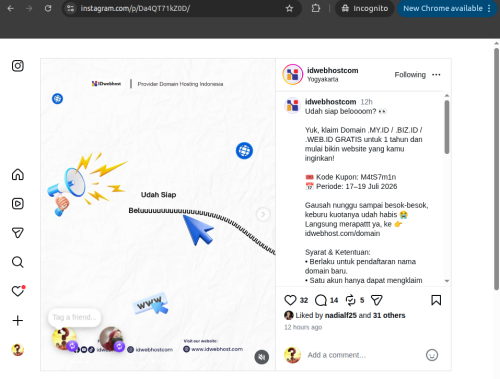Viewport: 500px width, 379px height.
Task: Open nadialf25 profile from likes
Action: click(341, 315)
